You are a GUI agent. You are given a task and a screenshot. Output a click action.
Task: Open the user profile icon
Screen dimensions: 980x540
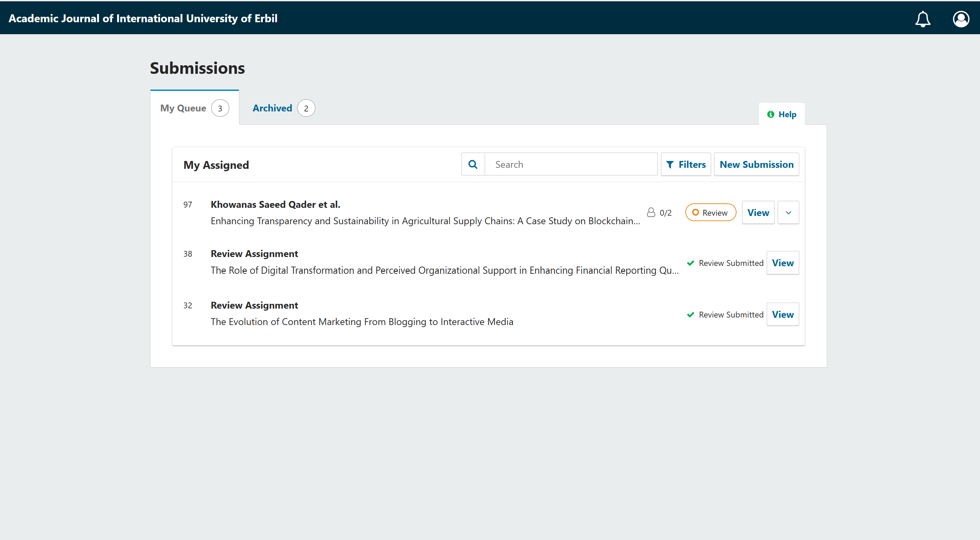[x=961, y=19]
